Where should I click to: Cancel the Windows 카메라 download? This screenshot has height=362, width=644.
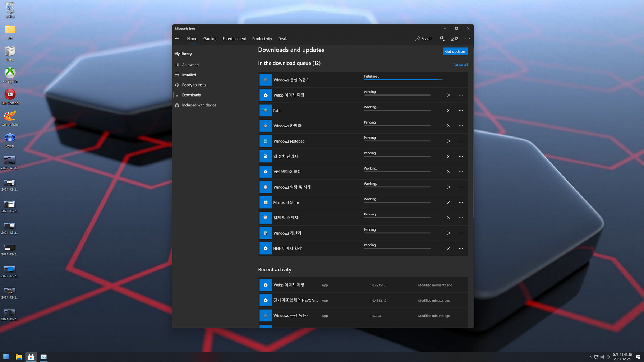pos(448,126)
